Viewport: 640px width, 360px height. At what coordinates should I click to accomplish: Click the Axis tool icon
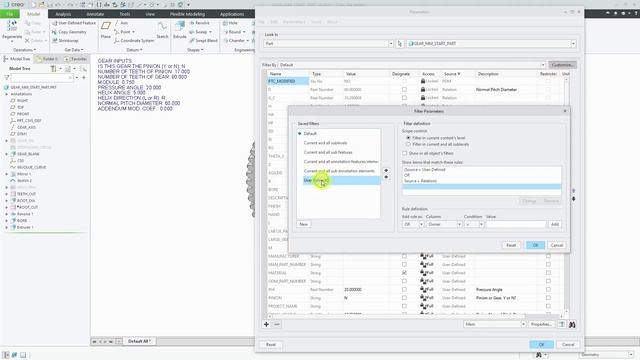117,23
